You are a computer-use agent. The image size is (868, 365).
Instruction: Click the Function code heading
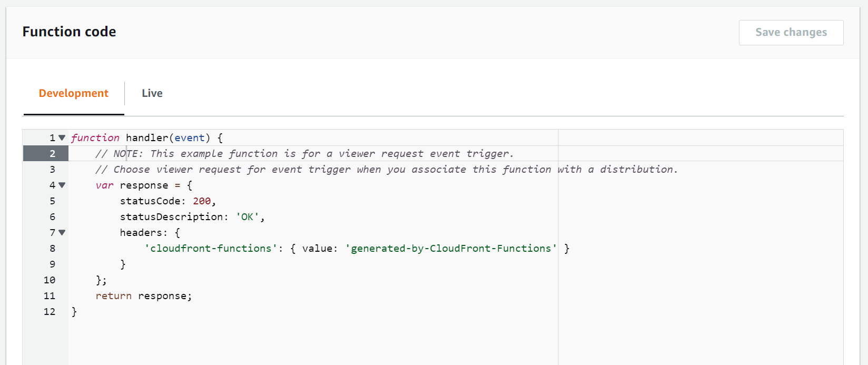pyautogui.click(x=69, y=32)
